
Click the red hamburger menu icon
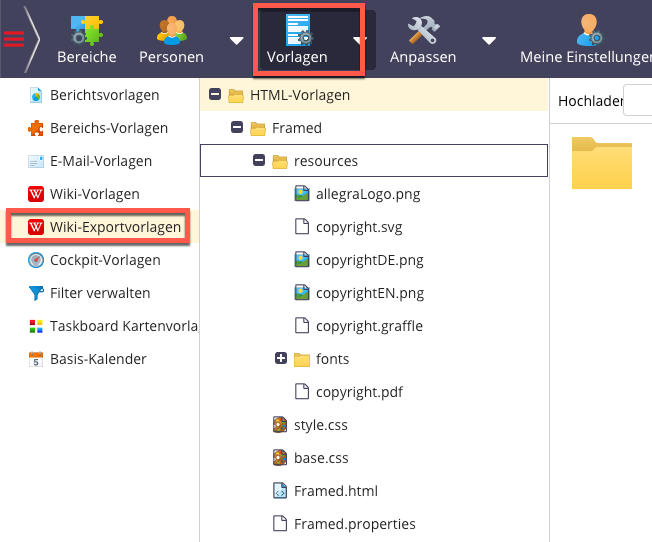pyautogui.click(x=14, y=39)
